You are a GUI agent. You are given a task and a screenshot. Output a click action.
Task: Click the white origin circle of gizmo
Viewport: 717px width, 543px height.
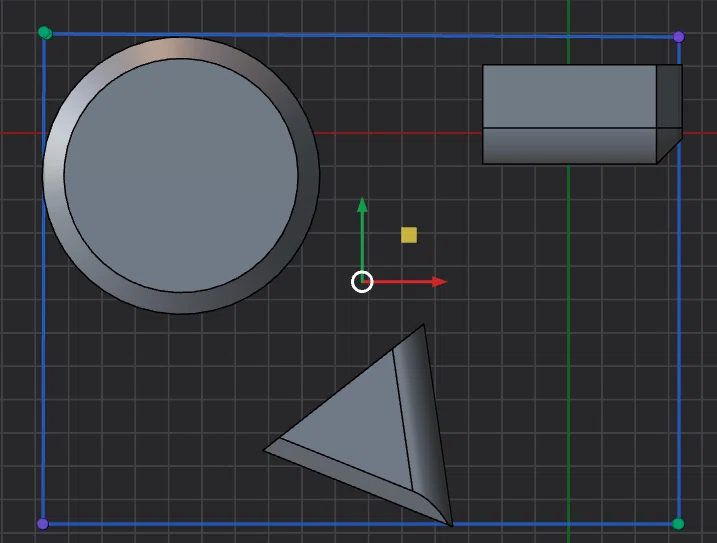point(362,282)
